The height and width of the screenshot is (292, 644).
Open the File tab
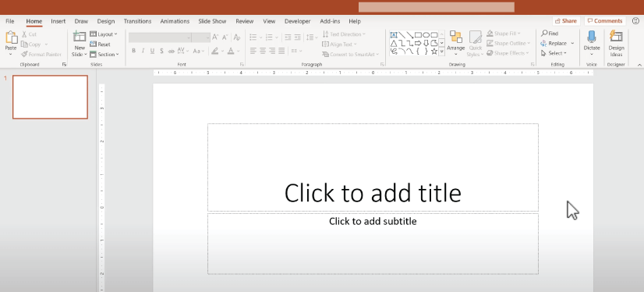[x=10, y=21]
